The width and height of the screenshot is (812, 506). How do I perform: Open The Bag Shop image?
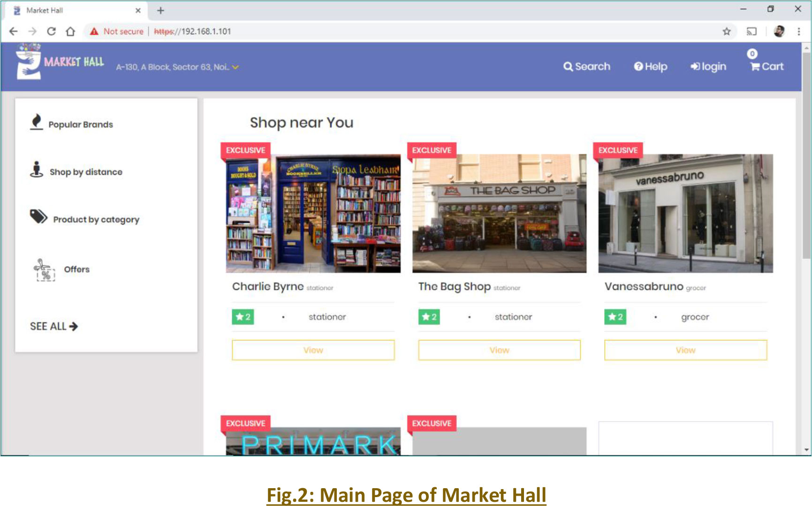tap(499, 213)
